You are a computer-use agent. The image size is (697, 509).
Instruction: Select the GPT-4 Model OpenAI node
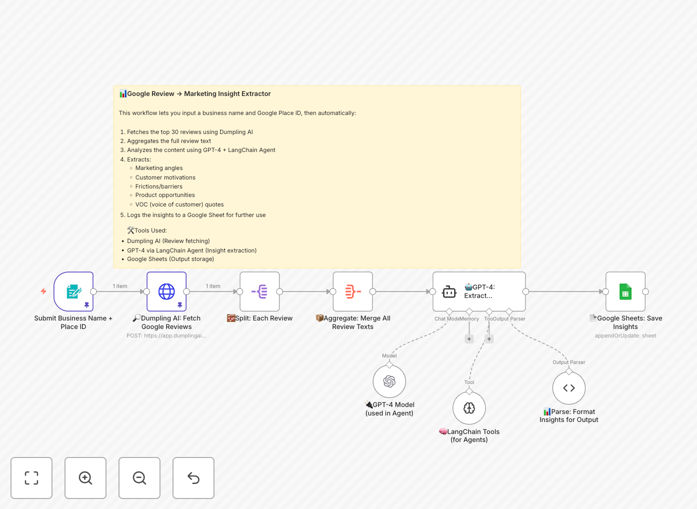(389, 381)
